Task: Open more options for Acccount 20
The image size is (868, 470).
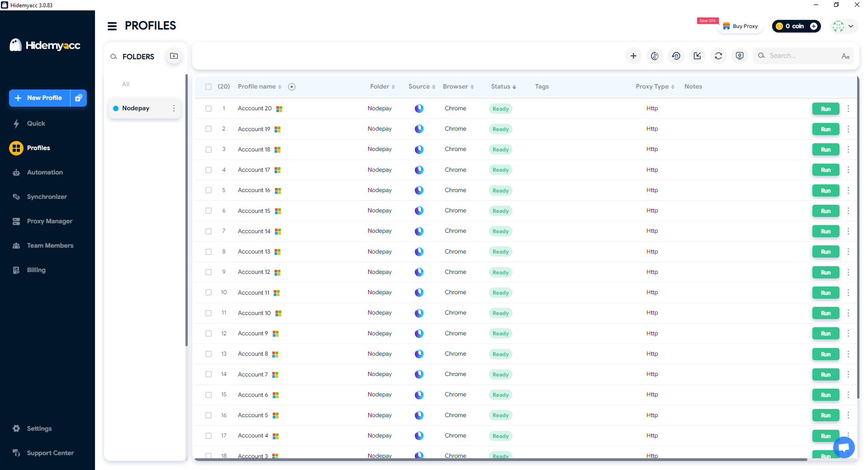Action: 848,109
